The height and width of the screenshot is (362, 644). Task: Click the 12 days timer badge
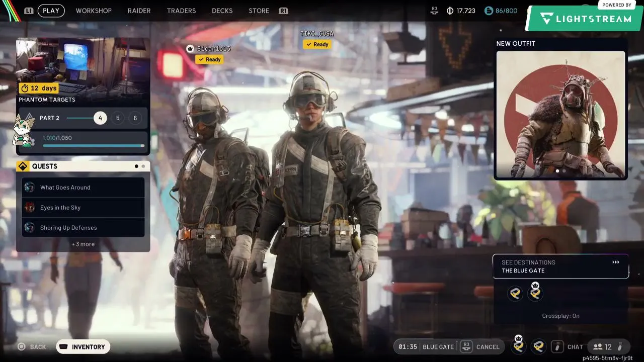(39, 88)
